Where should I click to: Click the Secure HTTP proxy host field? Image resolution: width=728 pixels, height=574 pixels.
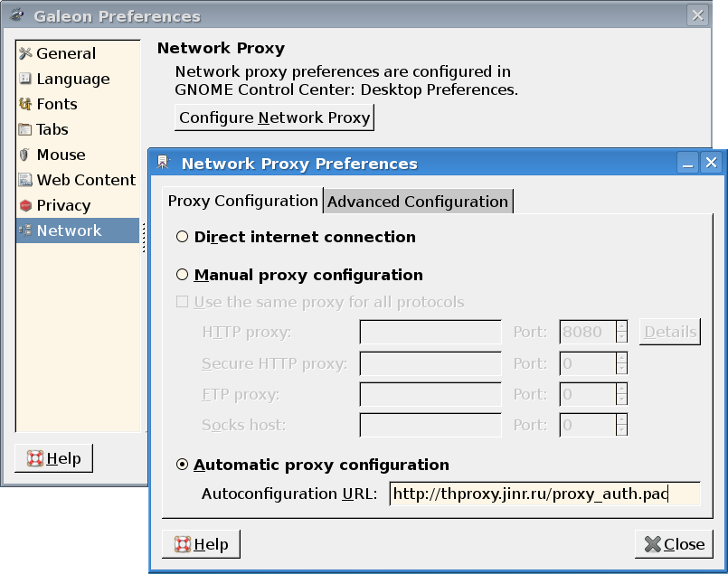pyautogui.click(x=430, y=363)
